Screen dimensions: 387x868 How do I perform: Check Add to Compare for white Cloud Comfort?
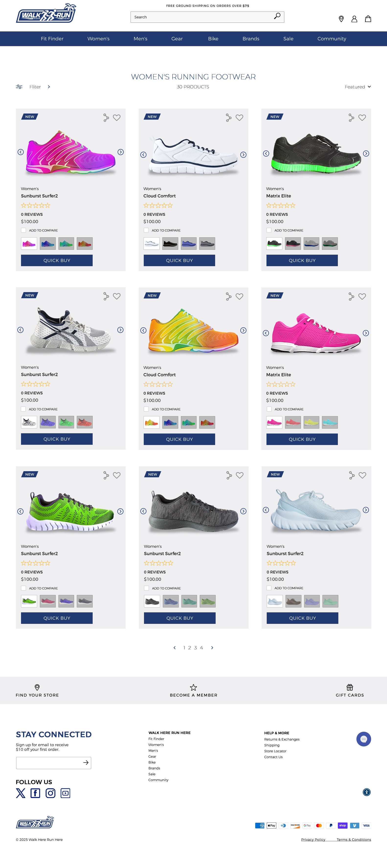pos(146,230)
